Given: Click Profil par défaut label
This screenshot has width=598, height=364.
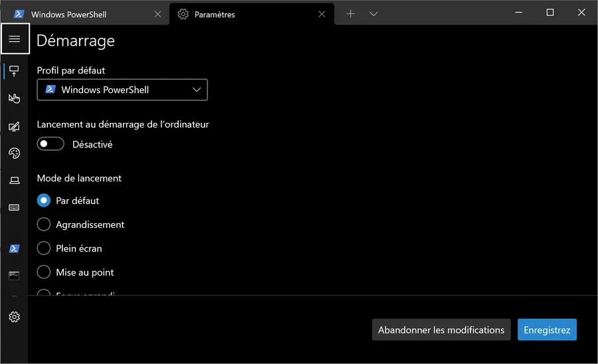Looking at the screenshot, I should tap(71, 70).
